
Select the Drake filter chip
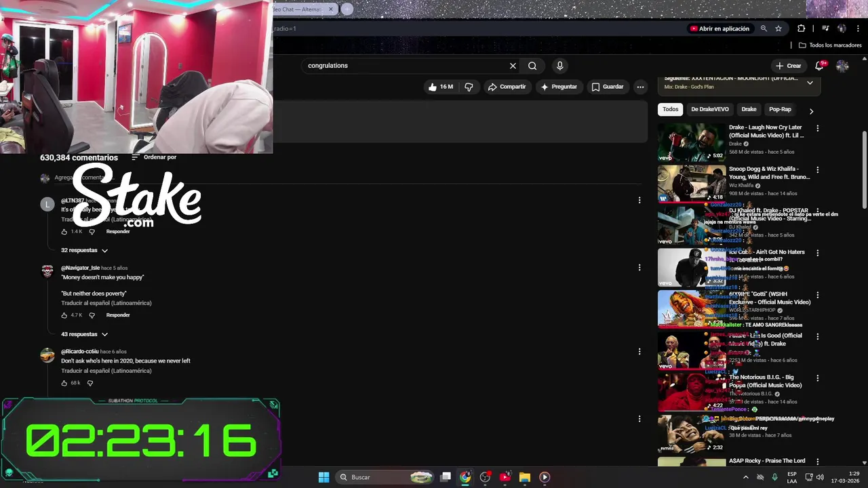point(749,109)
